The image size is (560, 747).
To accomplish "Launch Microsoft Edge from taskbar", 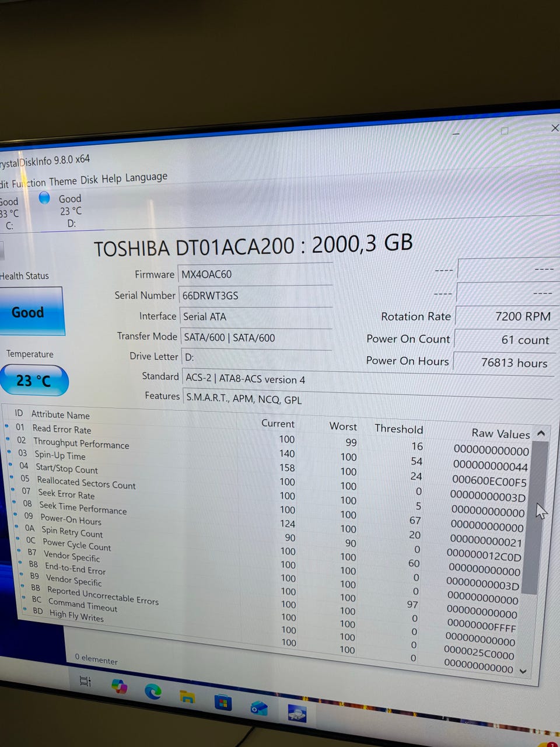I will click(x=153, y=692).
